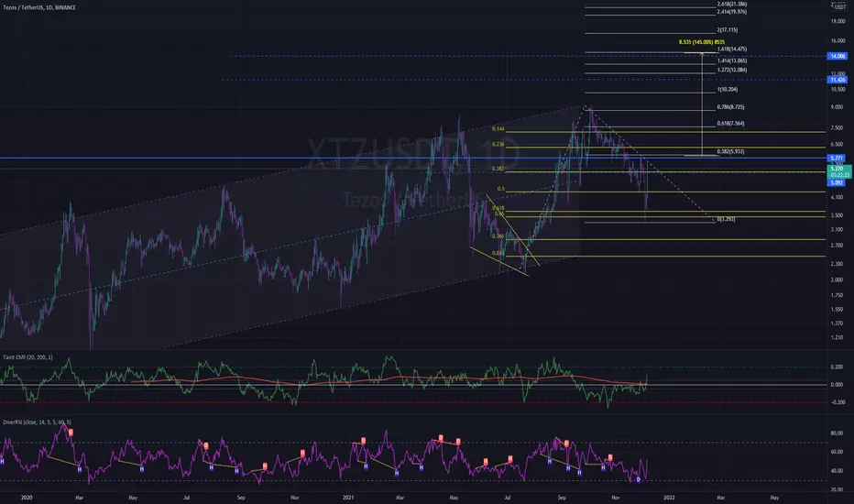This screenshot has height=504, width=854.
Task: Click the 6.500 price axis label
Action: point(836,145)
